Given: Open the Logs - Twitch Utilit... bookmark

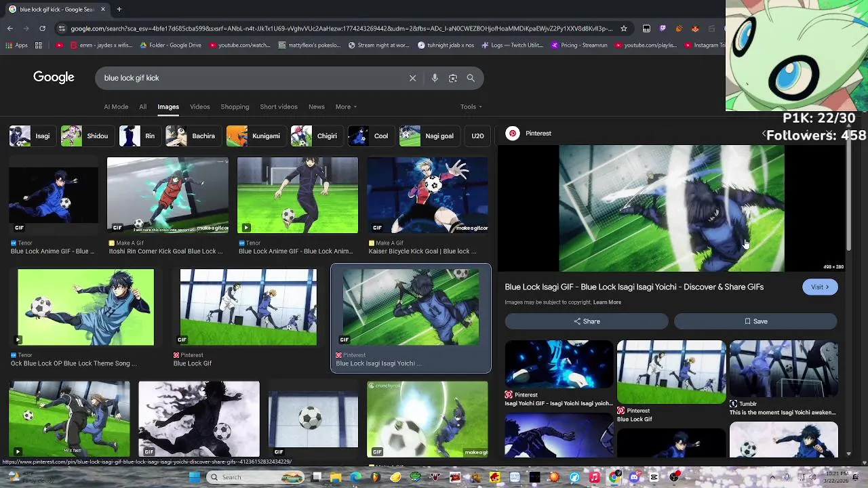Looking at the screenshot, I should pyautogui.click(x=512, y=45).
